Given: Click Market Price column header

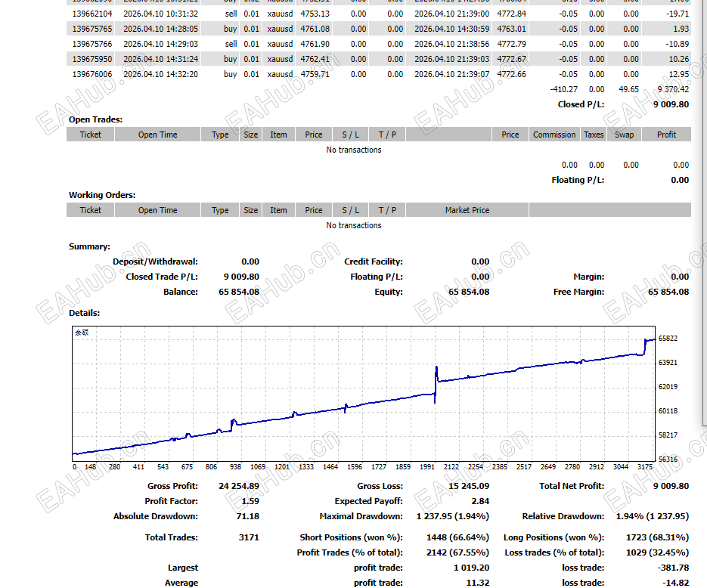Looking at the screenshot, I should [x=467, y=210].
